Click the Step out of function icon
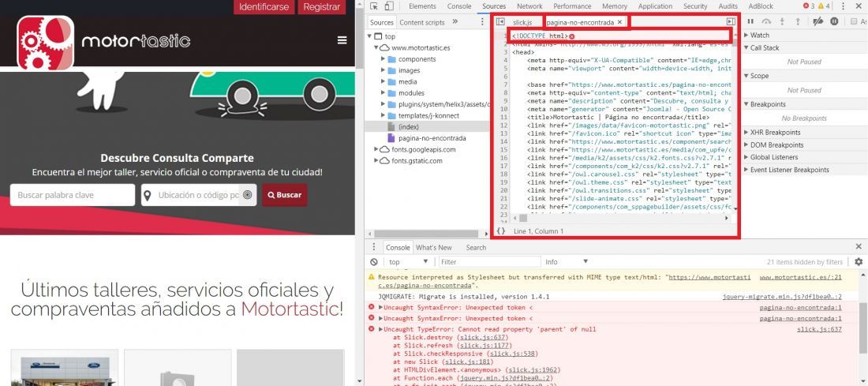 click(x=798, y=21)
